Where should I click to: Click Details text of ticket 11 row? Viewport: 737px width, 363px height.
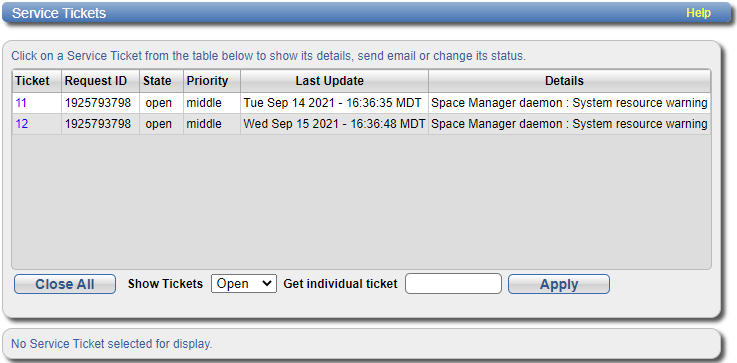pyautogui.click(x=569, y=103)
